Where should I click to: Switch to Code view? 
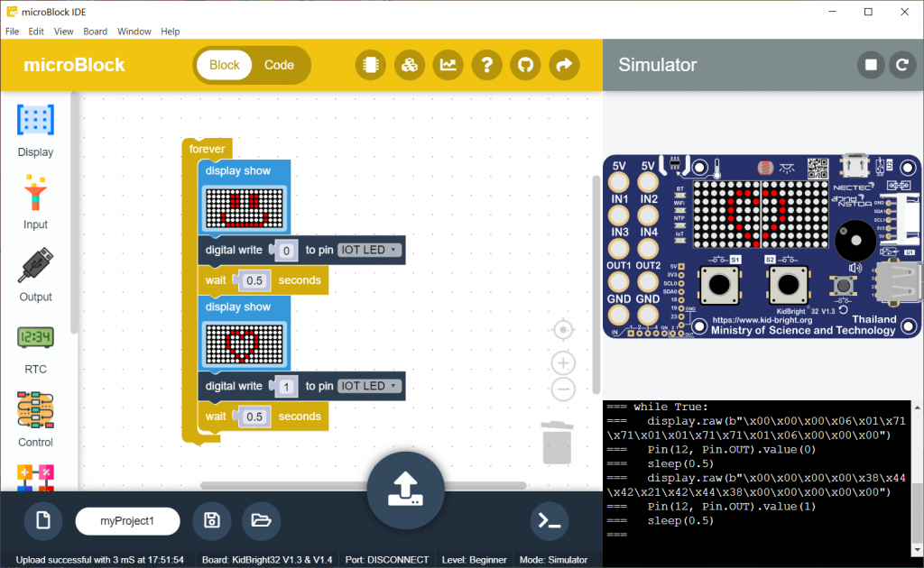(279, 65)
